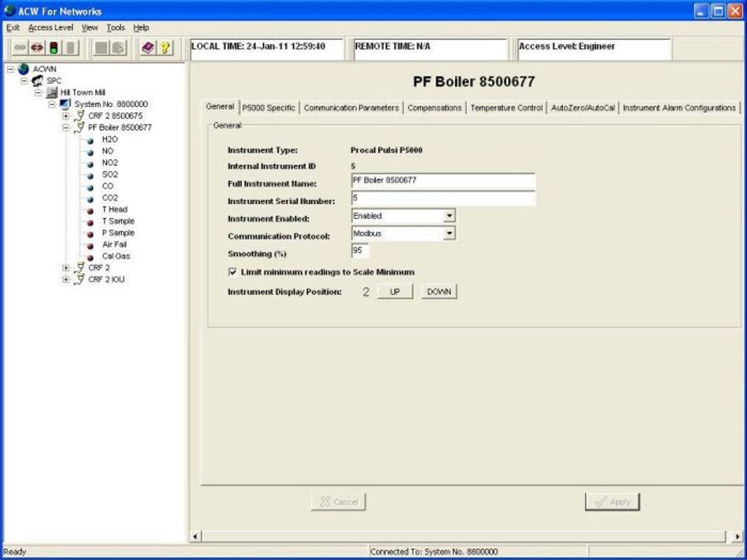Open the Instrument Enabled dropdown
747x560 pixels.
click(x=449, y=216)
